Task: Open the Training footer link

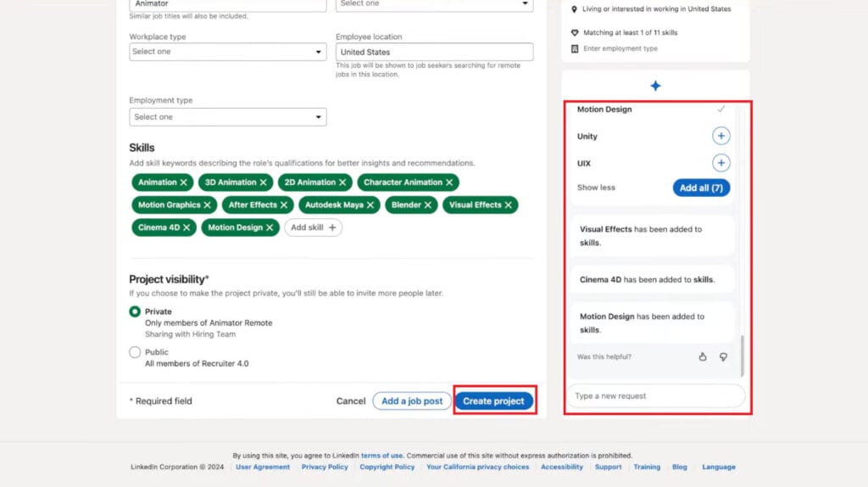Action: point(647,467)
